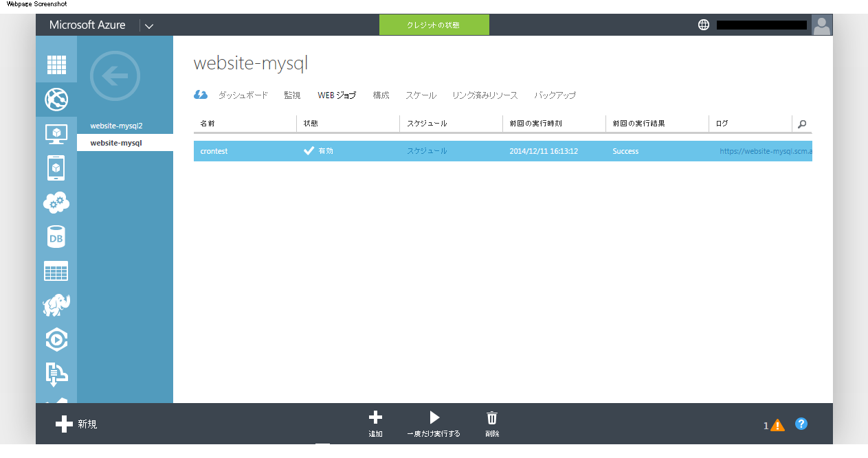This screenshot has width=868, height=458.
Task: Open HDInsight elephant icon
Action: 56,305
